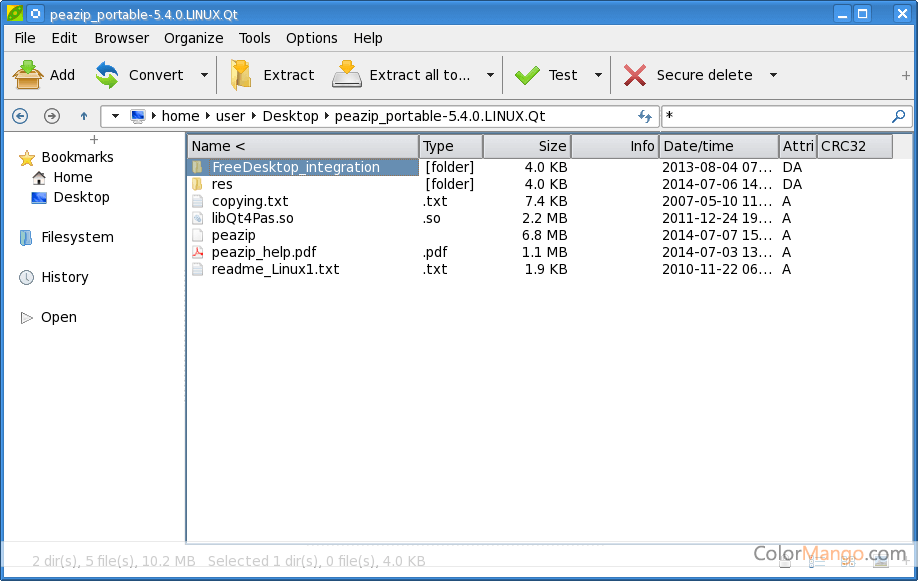Viewport: 918px width, 581px height.
Task: Click the 6.8 MB size cell
Action: (x=544, y=235)
